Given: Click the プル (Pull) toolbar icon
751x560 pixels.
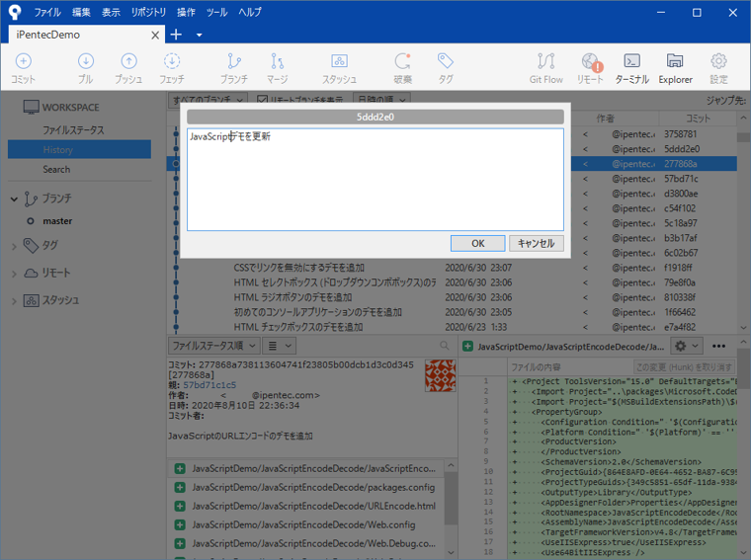Looking at the screenshot, I should 86,68.
